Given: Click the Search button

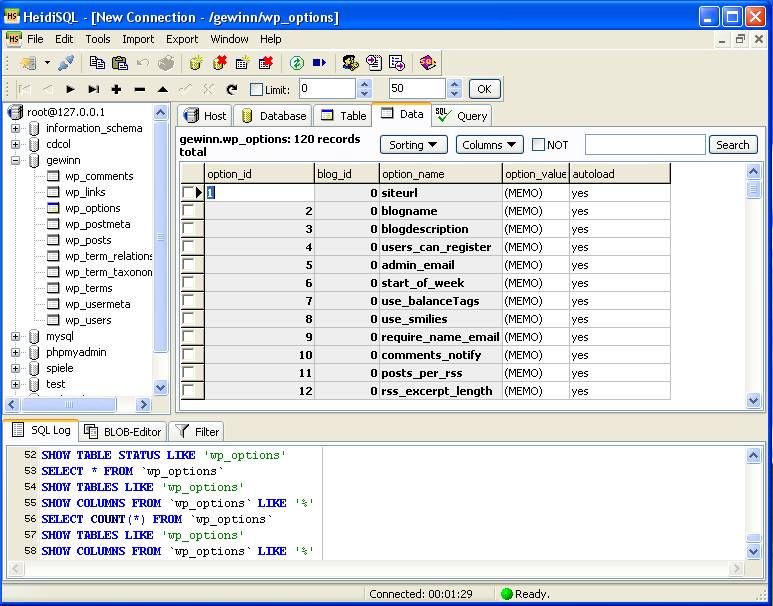Looking at the screenshot, I should pyautogui.click(x=733, y=145).
